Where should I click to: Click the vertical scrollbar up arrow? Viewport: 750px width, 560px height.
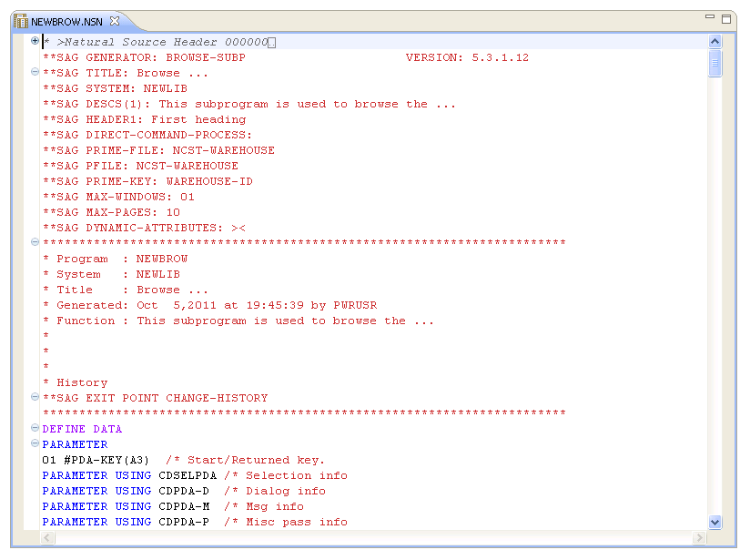(715, 41)
